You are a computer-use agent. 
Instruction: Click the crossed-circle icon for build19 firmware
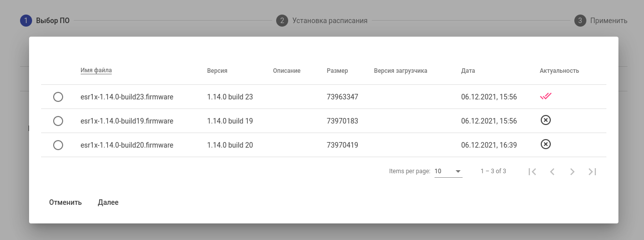click(x=546, y=120)
